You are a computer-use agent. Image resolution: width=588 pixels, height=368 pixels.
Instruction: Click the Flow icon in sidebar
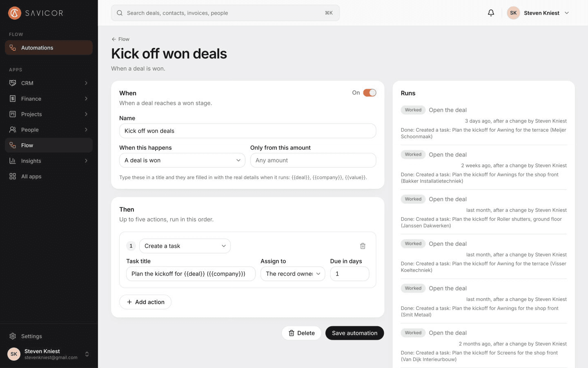13,145
